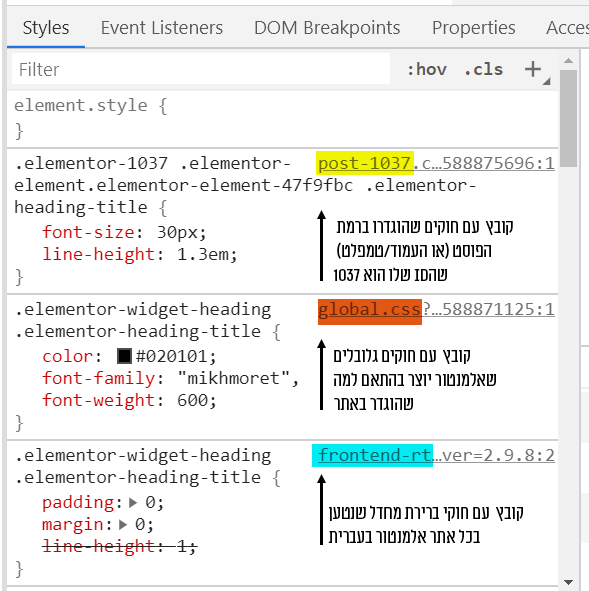Toggle the .cls class editor

coord(483,70)
